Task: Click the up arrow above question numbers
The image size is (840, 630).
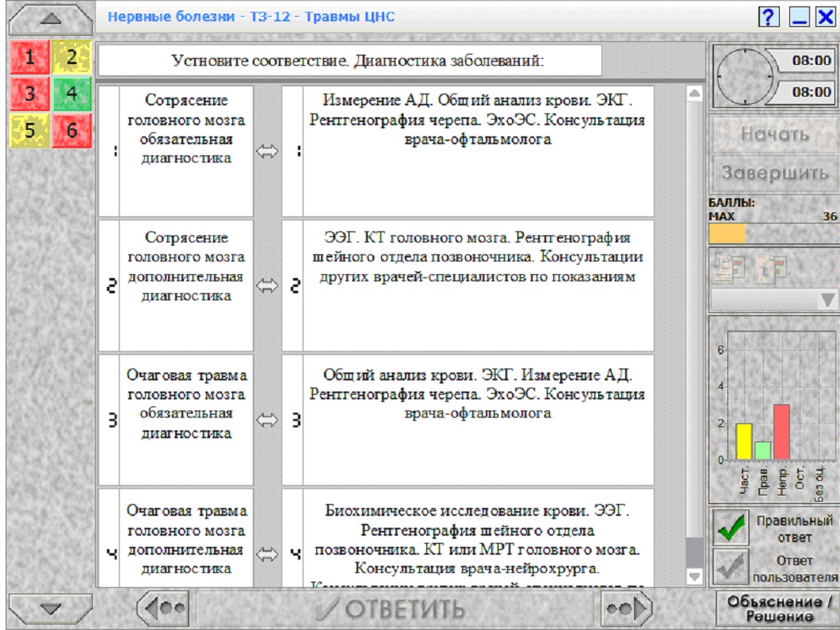Action: point(51,20)
